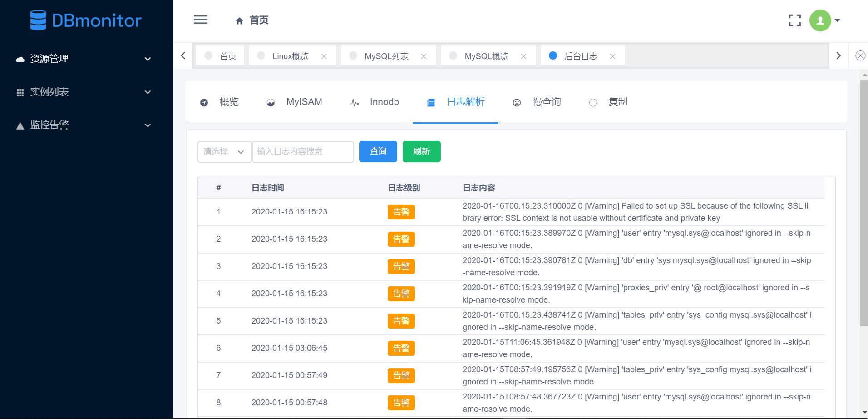This screenshot has height=419, width=868.
Task: Select timestamp 2020-01-15 00:57:49
Action: pos(289,375)
